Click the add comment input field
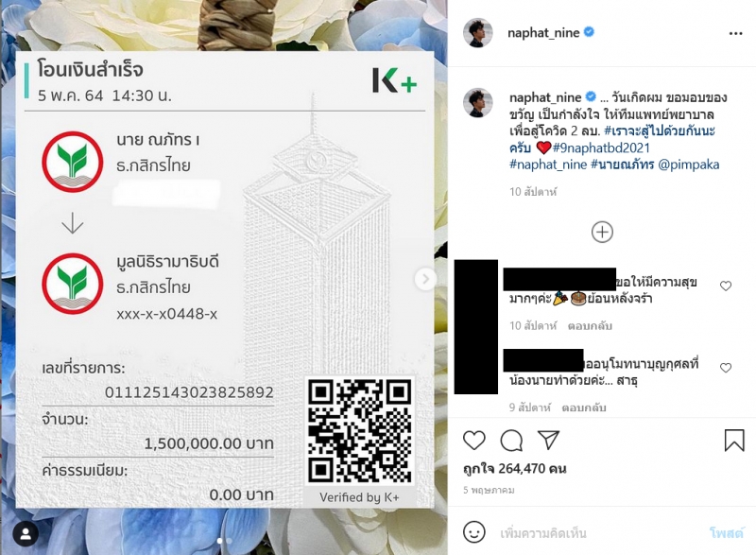756x555 pixels. (x=600, y=533)
